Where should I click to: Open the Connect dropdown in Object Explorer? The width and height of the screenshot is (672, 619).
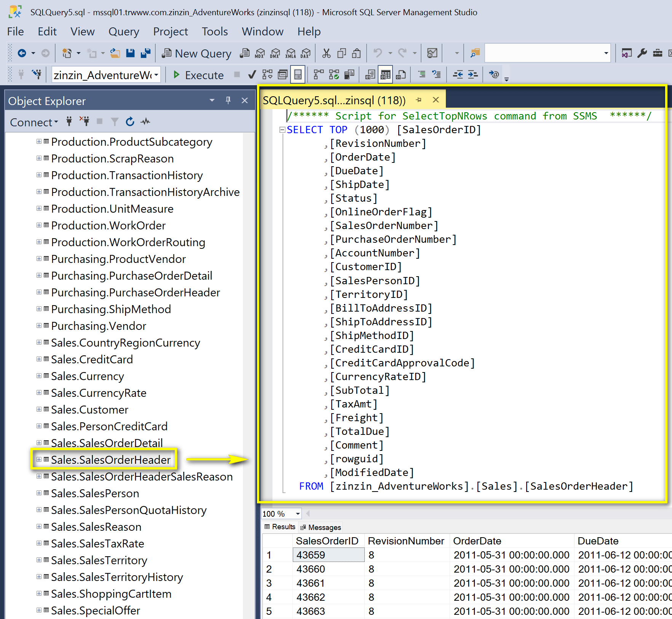coord(34,122)
